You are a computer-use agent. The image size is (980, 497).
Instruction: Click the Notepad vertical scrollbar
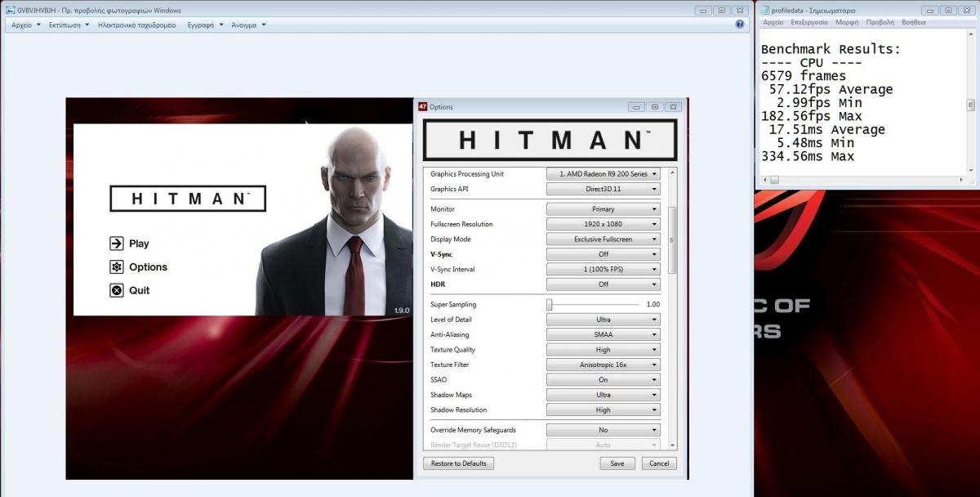pos(971,104)
